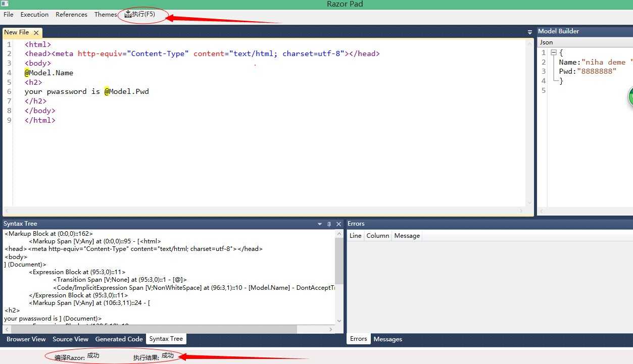The width and height of the screenshot is (633, 364).
Task: Click the Transition Span syntax tree row
Action: click(120, 280)
